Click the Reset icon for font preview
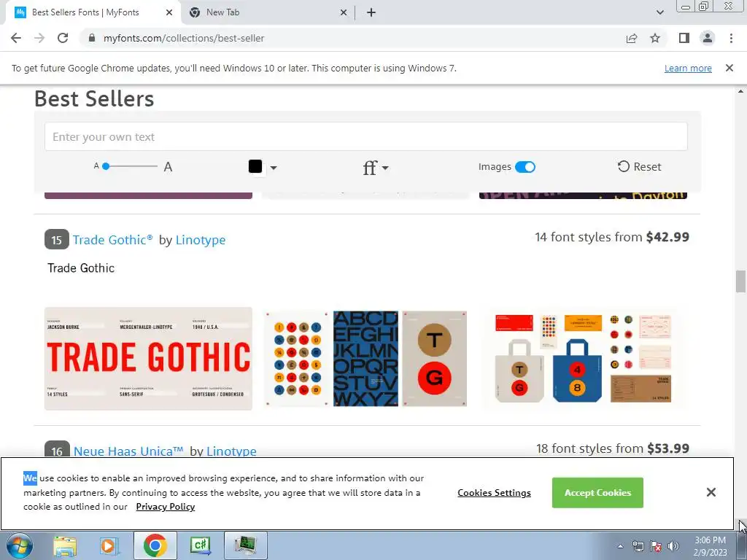This screenshot has height=560, width=747. [624, 166]
